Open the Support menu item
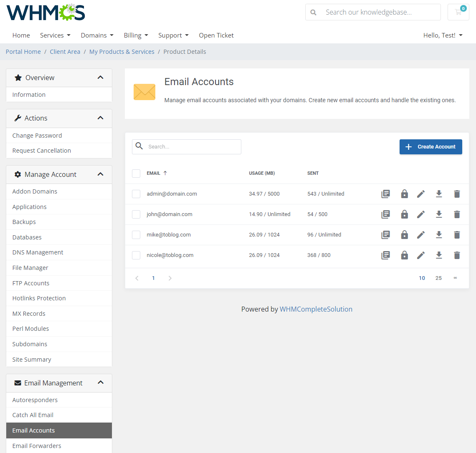Image resolution: width=476 pixels, height=453 pixels. (173, 35)
